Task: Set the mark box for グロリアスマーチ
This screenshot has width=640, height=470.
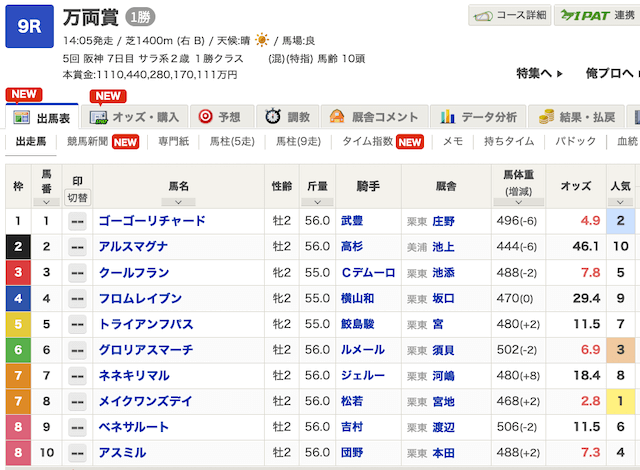Action: point(76,350)
